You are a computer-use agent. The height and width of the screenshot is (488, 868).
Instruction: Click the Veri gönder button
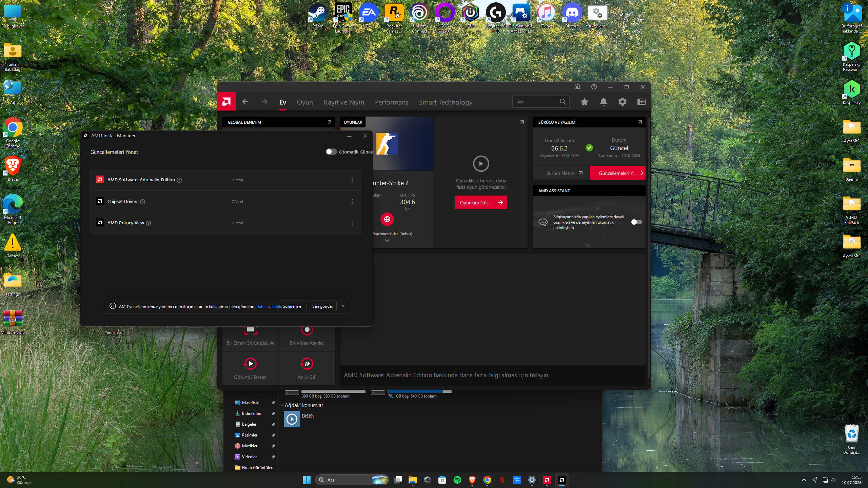click(x=322, y=306)
